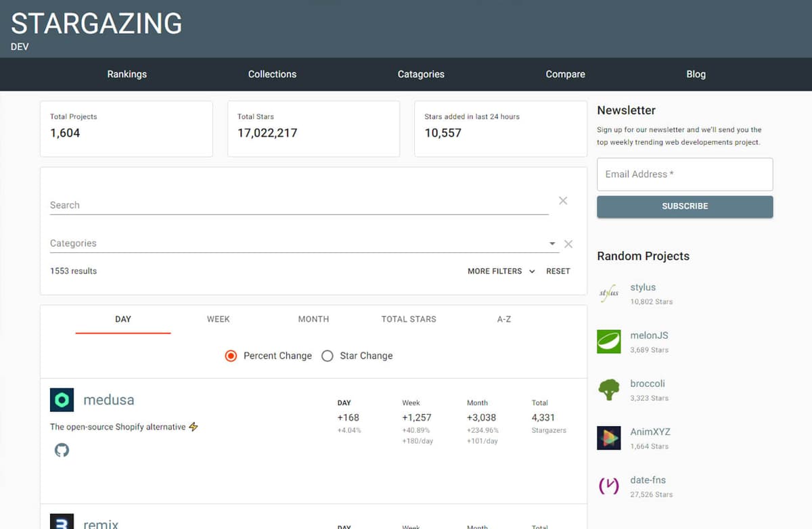Open the stylus random project link
The image size is (812, 529).
[x=643, y=287]
